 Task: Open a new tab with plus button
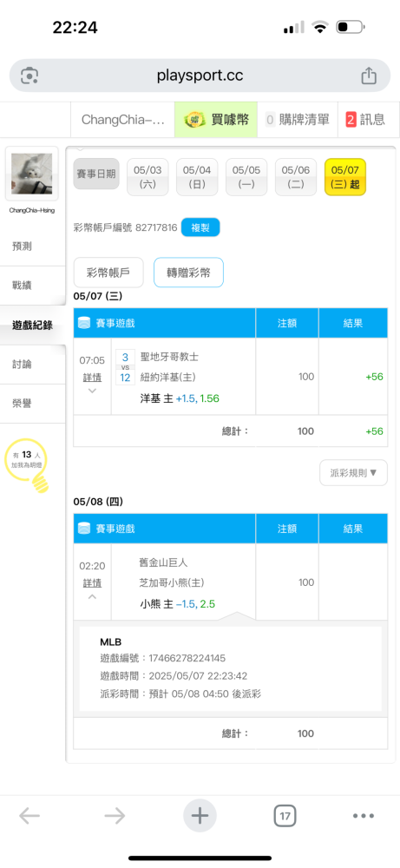200,815
